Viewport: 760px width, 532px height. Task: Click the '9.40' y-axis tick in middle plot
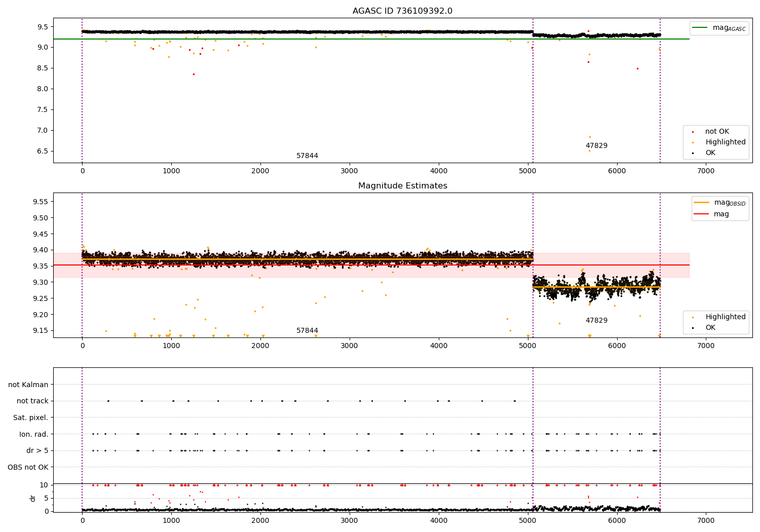coord(41,250)
